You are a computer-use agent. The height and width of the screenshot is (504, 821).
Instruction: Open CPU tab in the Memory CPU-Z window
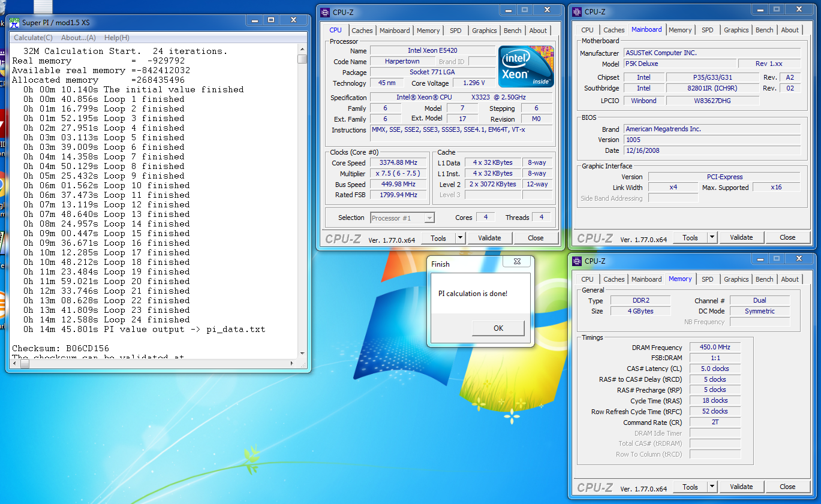tap(587, 279)
